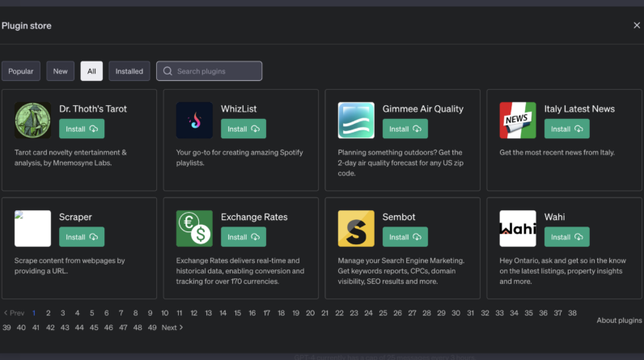Install the Scraper plugin
Viewport: 644px width, 360px height.
[82, 237]
